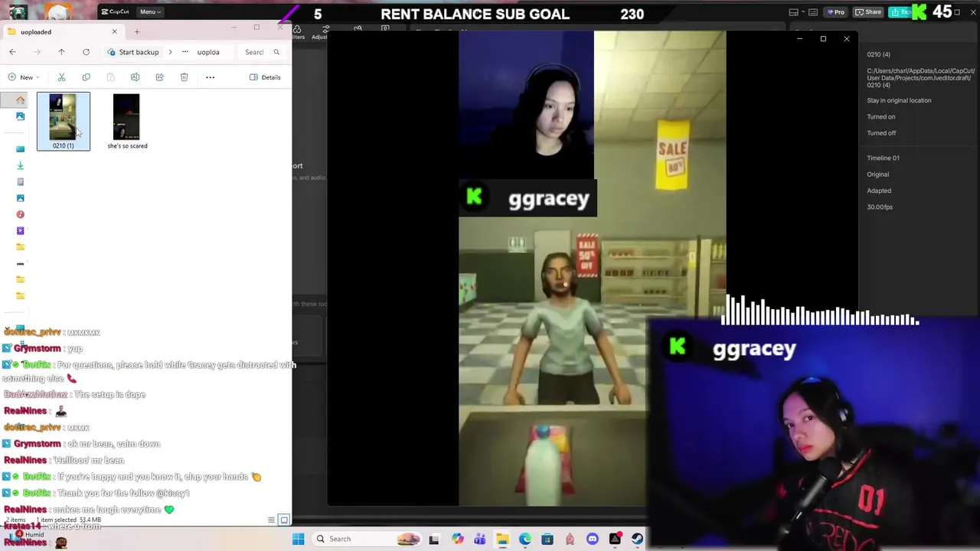This screenshot has height=551, width=980.
Task: Go back in File Explorer
Action: pyautogui.click(x=12, y=52)
